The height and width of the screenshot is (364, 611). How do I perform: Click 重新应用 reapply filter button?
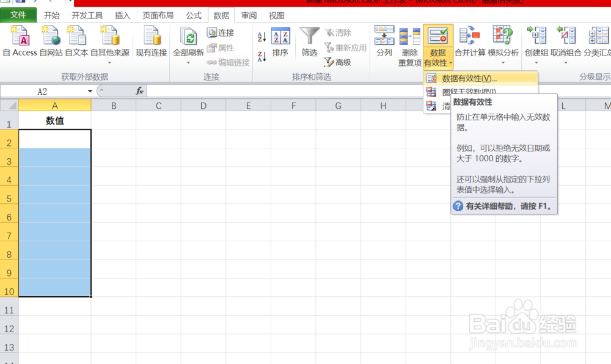tap(346, 48)
